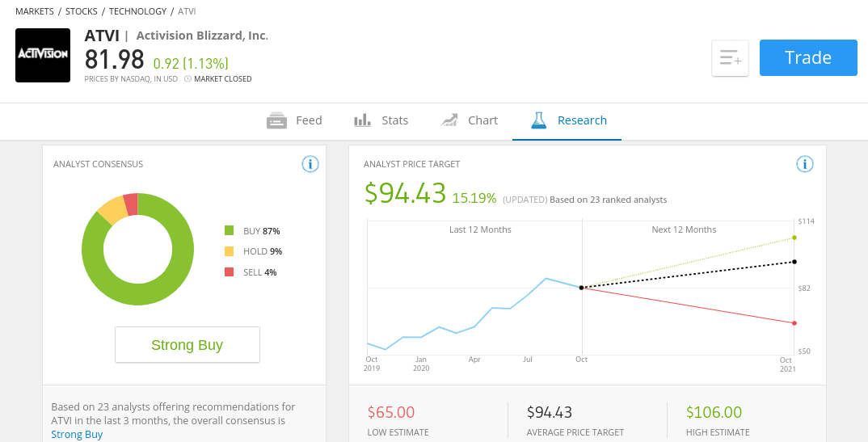The image size is (868, 442).
Task: Click the Strong Buy consensus button
Action: click(188, 345)
